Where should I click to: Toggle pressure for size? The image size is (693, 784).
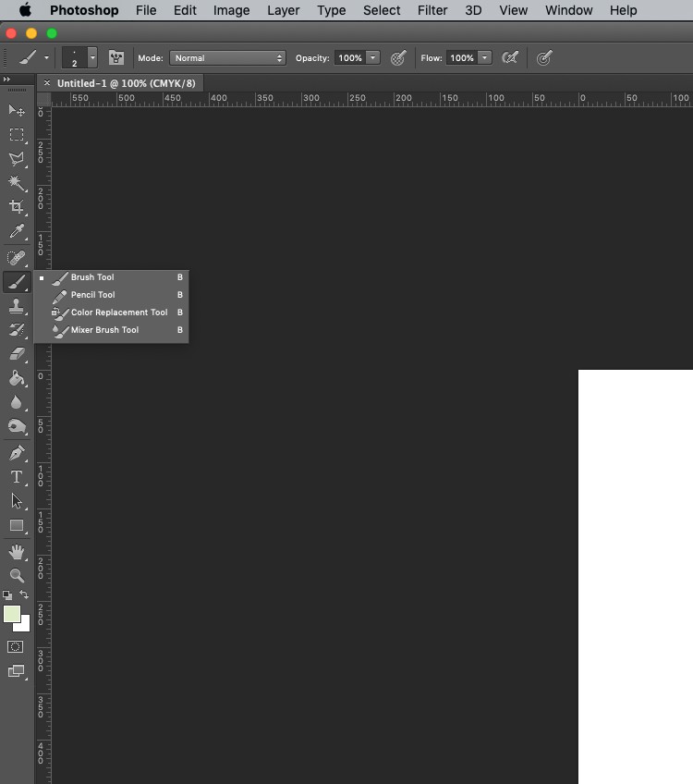tap(544, 58)
